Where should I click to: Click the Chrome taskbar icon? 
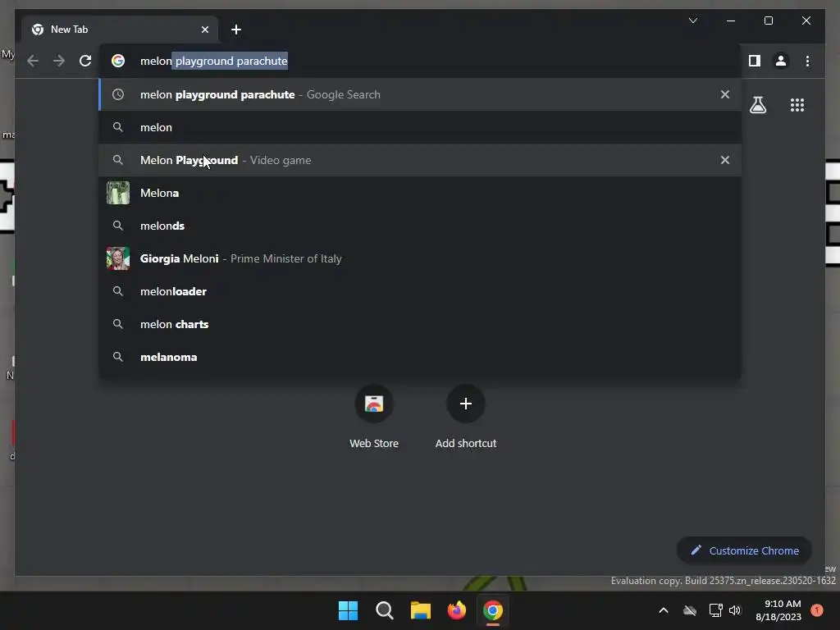tap(493, 610)
